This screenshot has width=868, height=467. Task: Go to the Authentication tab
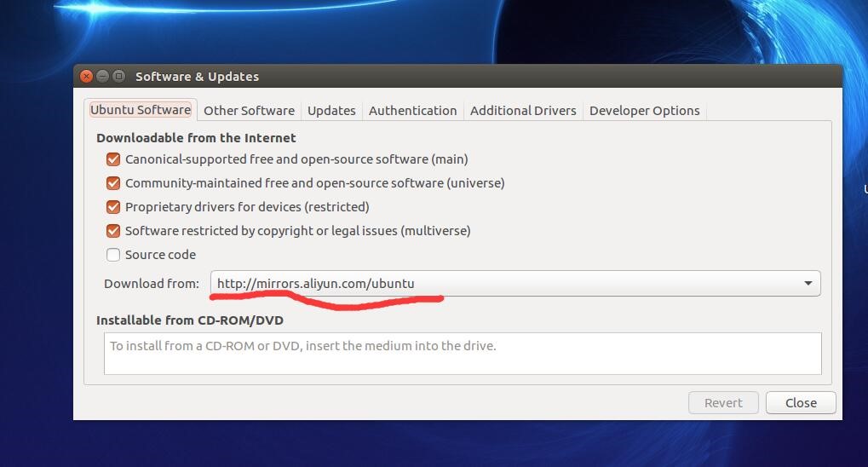(x=413, y=110)
